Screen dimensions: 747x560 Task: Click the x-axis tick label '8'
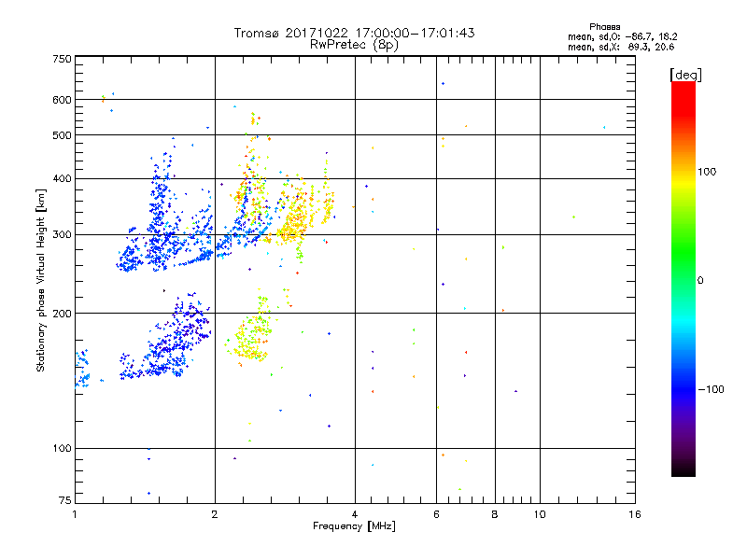point(495,514)
